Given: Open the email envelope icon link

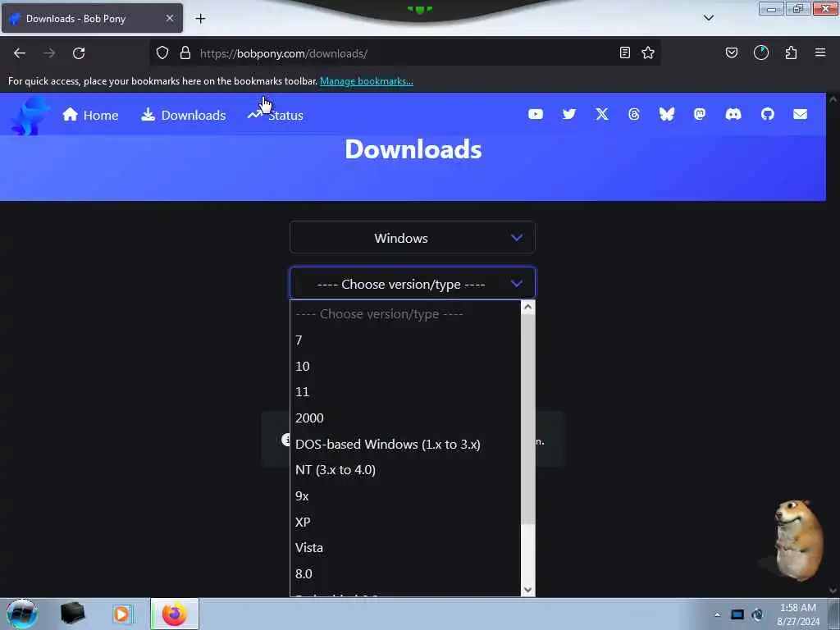Looking at the screenshot, I should tap(800, 114).
